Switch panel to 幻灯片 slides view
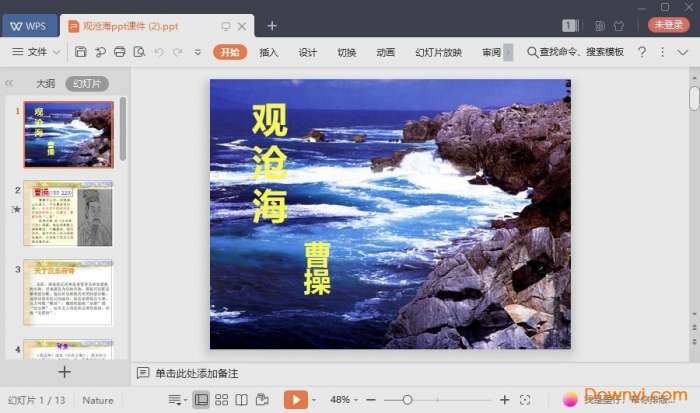 87,84
